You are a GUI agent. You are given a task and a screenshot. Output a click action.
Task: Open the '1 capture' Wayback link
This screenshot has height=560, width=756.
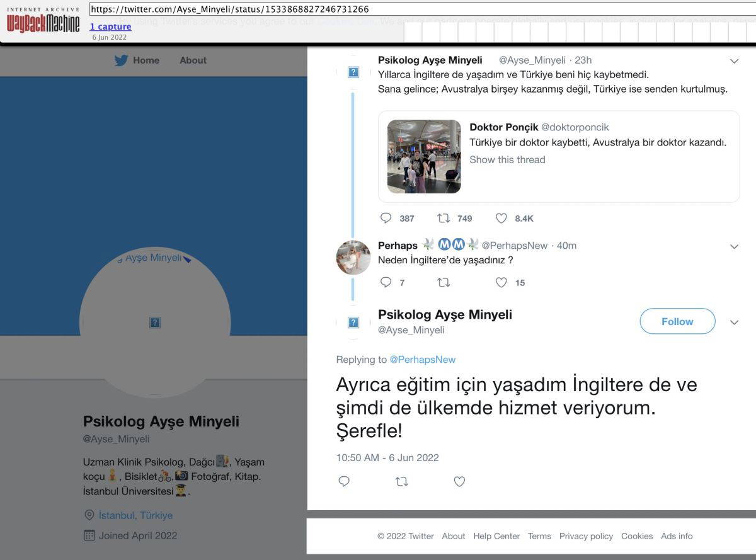tap(110, 26)
